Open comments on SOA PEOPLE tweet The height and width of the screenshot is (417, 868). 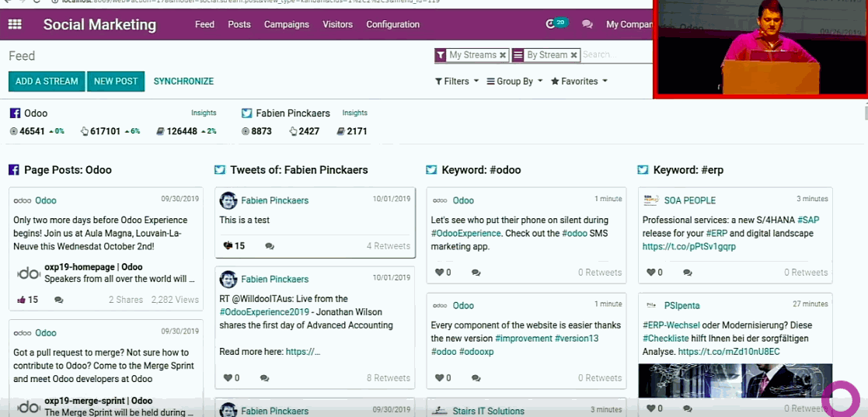tap(687, 273)
